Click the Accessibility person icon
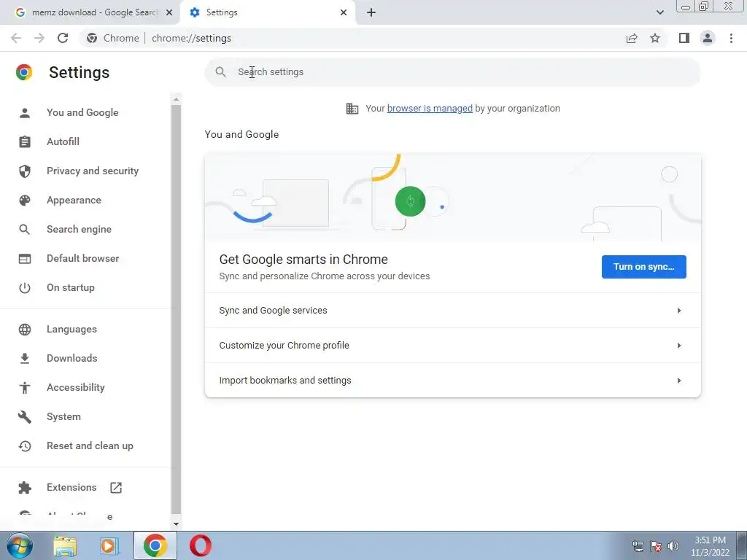This screenshot has height=560, width=747. tap(24, 388)
